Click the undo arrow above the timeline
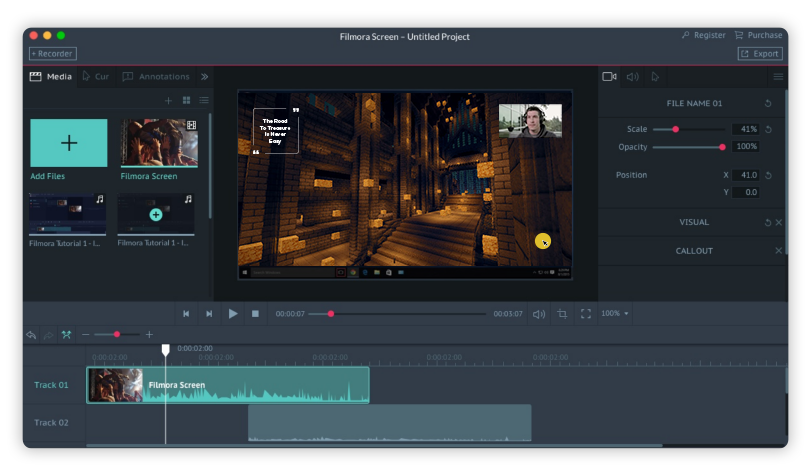This screenshot has width=809, height=468. point(32,335)
